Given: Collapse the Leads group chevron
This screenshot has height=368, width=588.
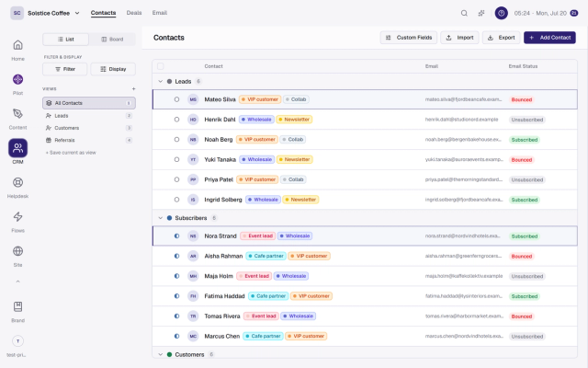Looking at the screenshot, I should [x=161, y=82].
